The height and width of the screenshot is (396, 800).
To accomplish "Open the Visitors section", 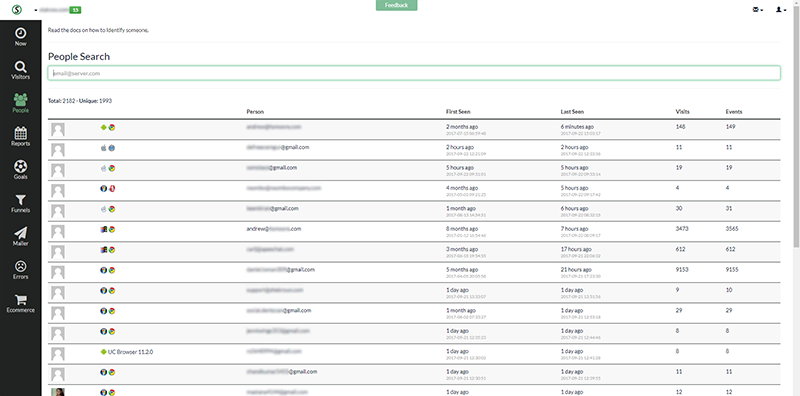I will pyautogui.click(x=20, y=70).
